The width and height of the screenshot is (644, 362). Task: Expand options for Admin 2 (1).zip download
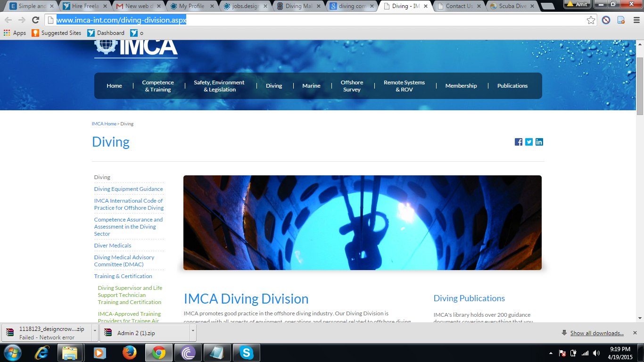pos(192,333)
